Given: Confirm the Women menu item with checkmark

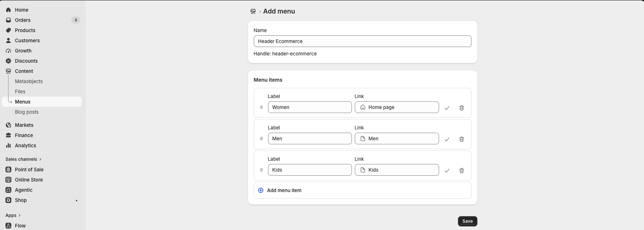Looking at the screenshot, I should click(x=447, y=108).
